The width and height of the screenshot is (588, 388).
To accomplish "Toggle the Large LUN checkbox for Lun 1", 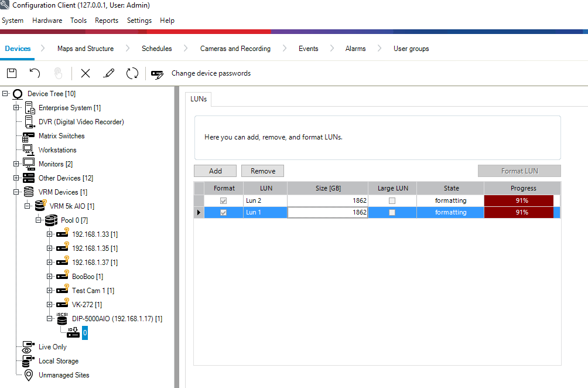I will click(x=392, y=213).
